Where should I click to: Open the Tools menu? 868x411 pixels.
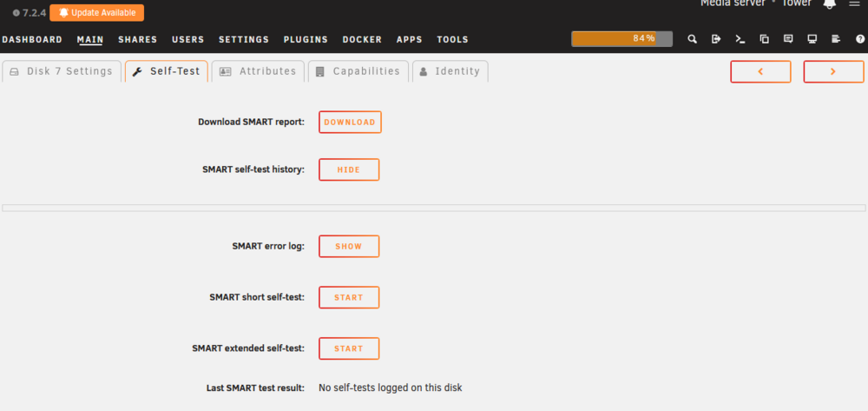coord(452,39)
